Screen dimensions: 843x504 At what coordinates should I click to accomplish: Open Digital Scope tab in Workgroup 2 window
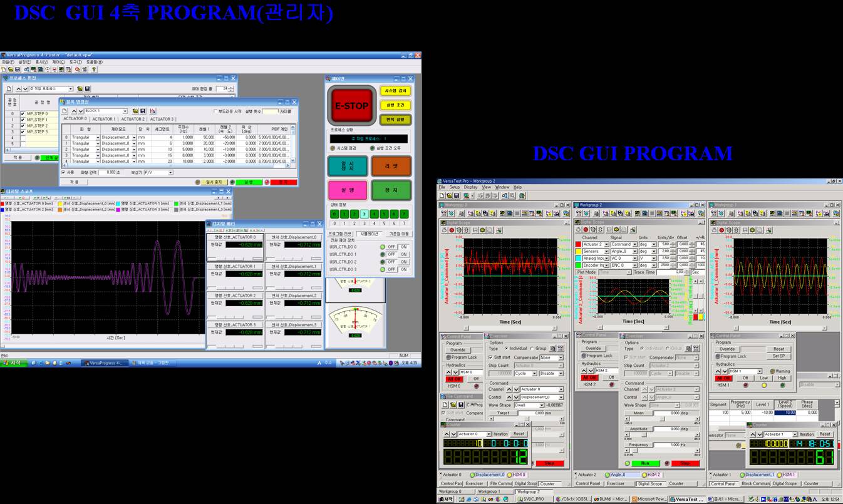pos(650,483)
